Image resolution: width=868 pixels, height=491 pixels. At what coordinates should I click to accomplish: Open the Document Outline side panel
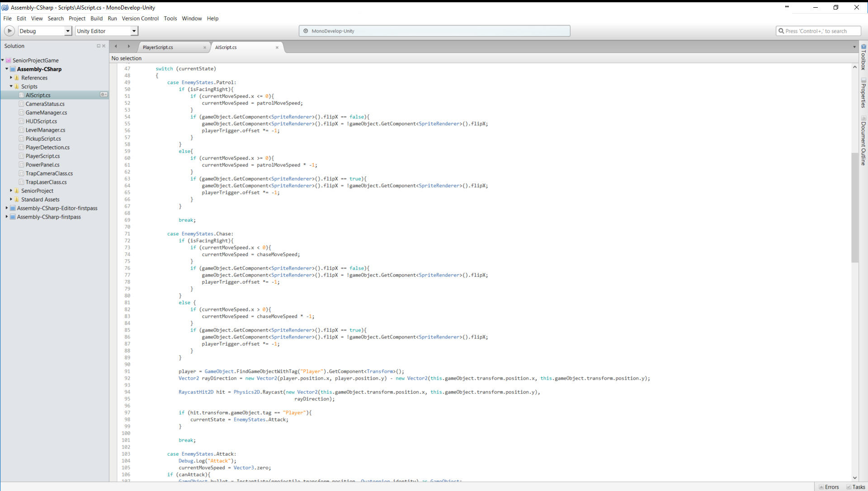(x=863, y=141)
